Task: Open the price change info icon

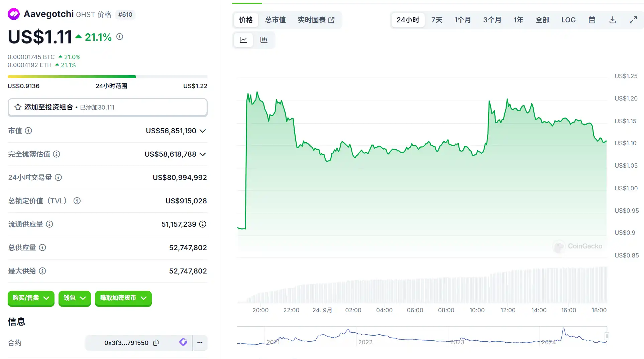Action: pos(120,37)
